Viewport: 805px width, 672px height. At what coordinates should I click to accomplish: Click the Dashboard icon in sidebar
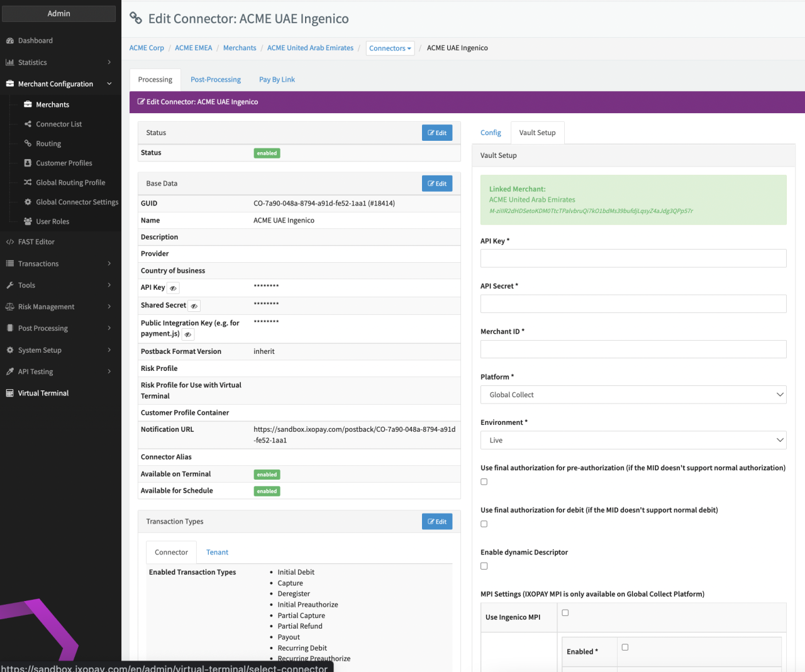coord(10,41)
